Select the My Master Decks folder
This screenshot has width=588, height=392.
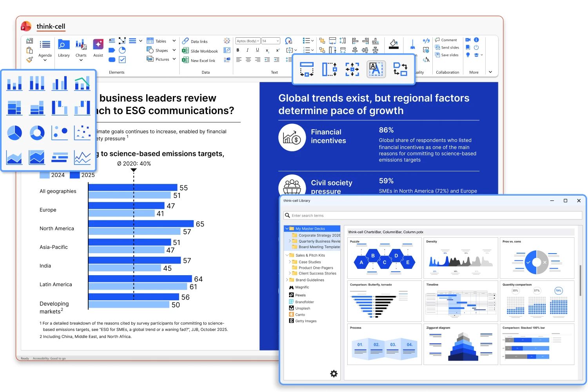point(312,229)
